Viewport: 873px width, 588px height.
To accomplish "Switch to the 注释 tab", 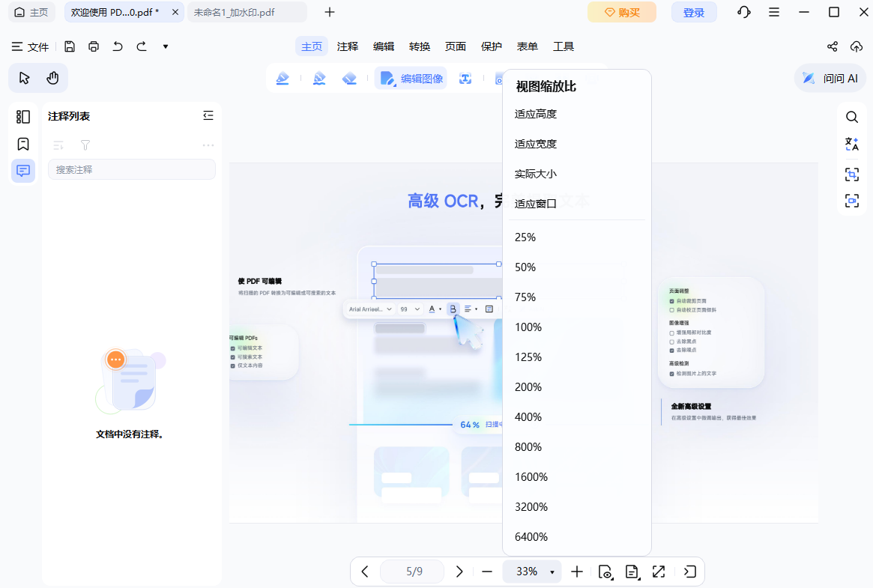I will 348,46.
